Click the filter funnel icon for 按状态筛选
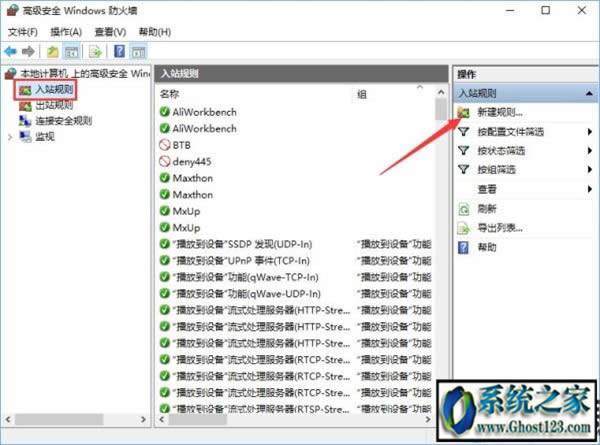 point(463,151)
